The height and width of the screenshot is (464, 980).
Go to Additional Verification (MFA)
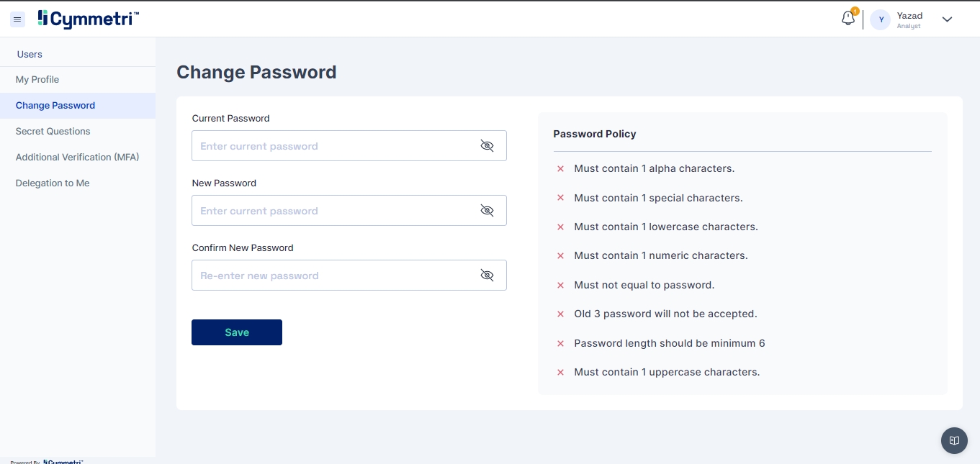pyautogui.click(x=77, y=158)
